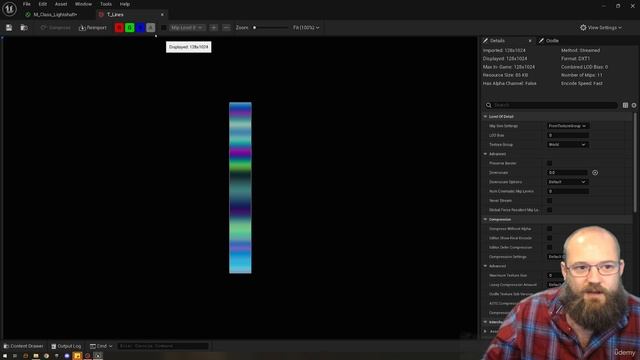Image resolution: width=640 pixels, height=360 pixels.
Task: Open the Mip Level dropdown
Action: coord(187,28)
